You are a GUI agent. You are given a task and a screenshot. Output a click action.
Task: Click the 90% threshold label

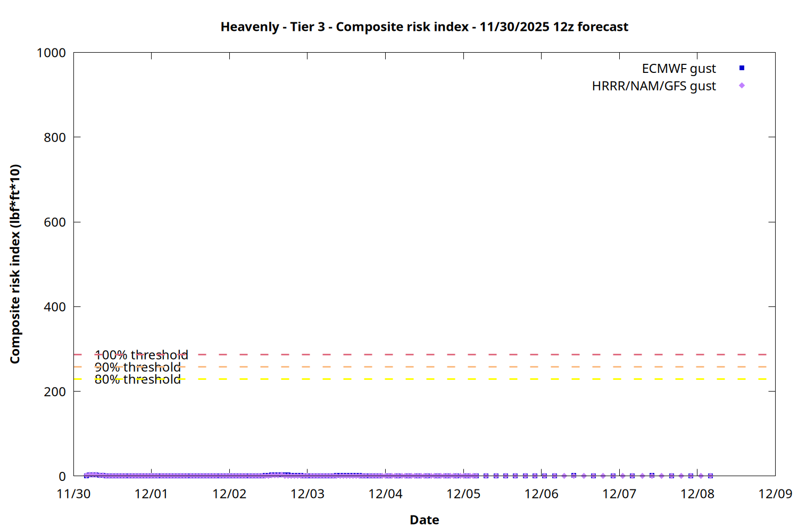click(x=137, y=367)
